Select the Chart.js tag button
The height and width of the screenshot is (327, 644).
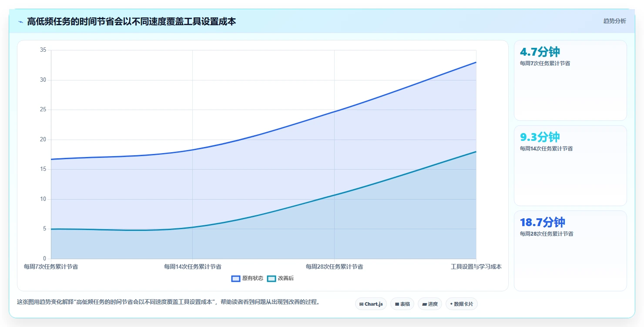coord(371,304)
